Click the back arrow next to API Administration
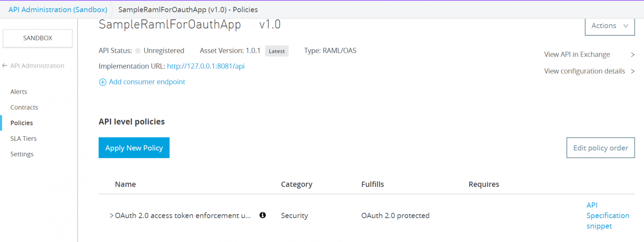This screenshot has width=644, height=242. click(x=5, y=66)
